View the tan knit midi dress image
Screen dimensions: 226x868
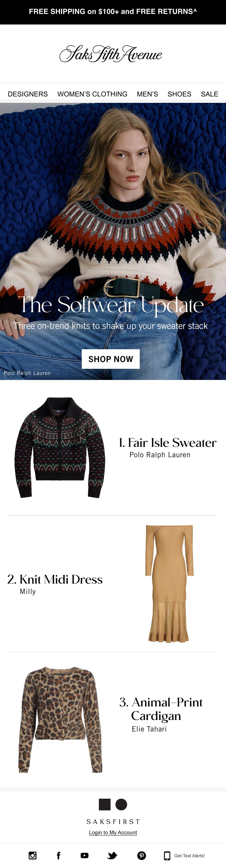point(169,583)
